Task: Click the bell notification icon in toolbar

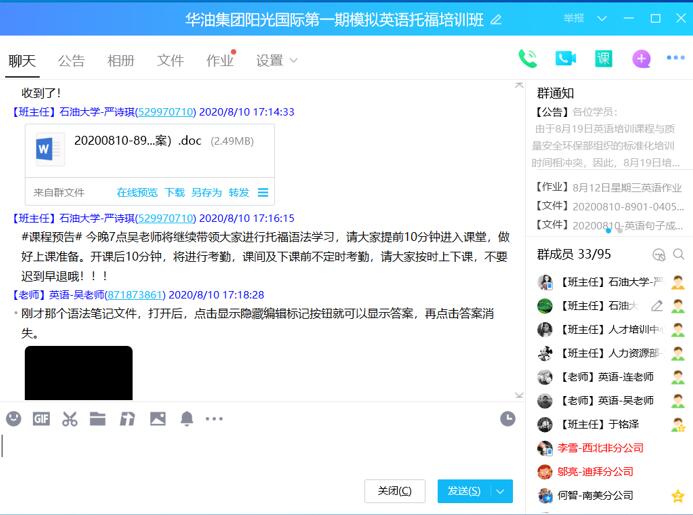Action: (186, 419)
